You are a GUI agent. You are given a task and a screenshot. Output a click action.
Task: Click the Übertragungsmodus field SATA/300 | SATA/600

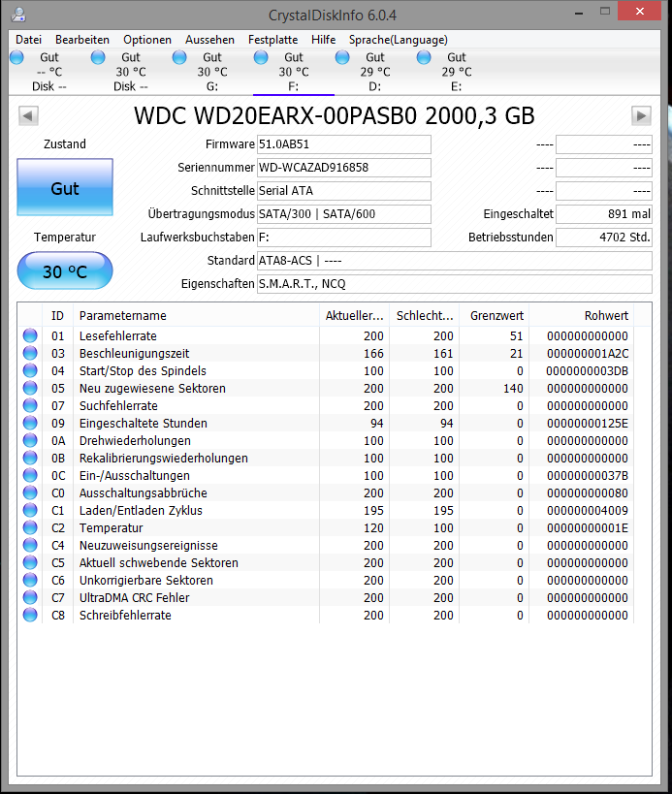344,214
